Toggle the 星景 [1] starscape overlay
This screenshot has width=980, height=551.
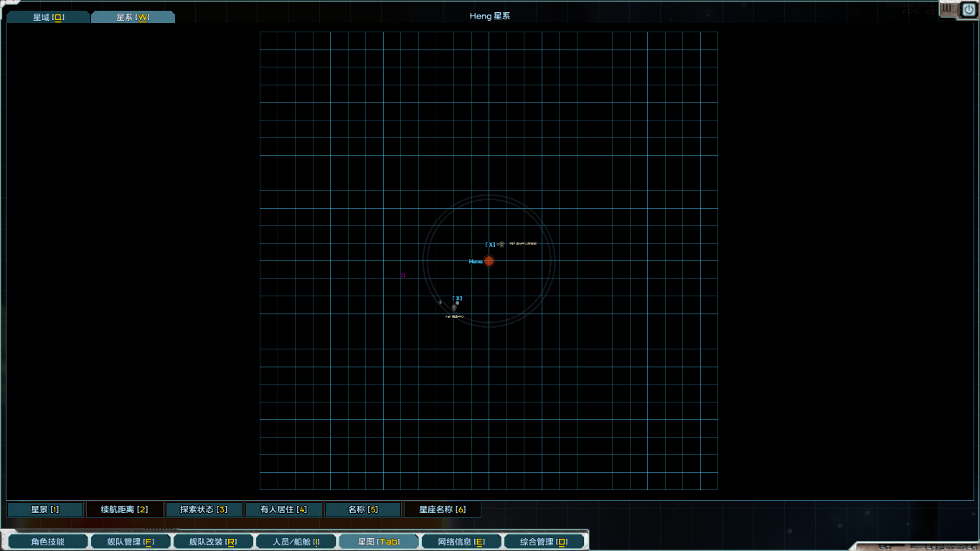[44, 509]
